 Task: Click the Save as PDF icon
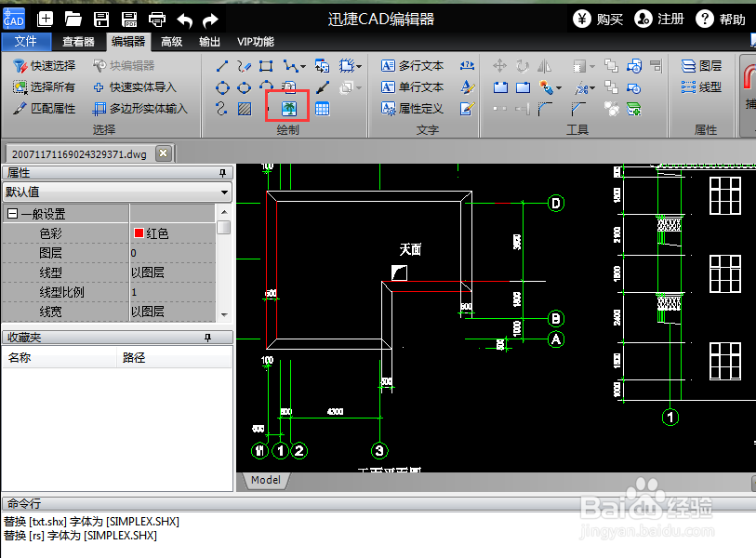click(129, 20)
